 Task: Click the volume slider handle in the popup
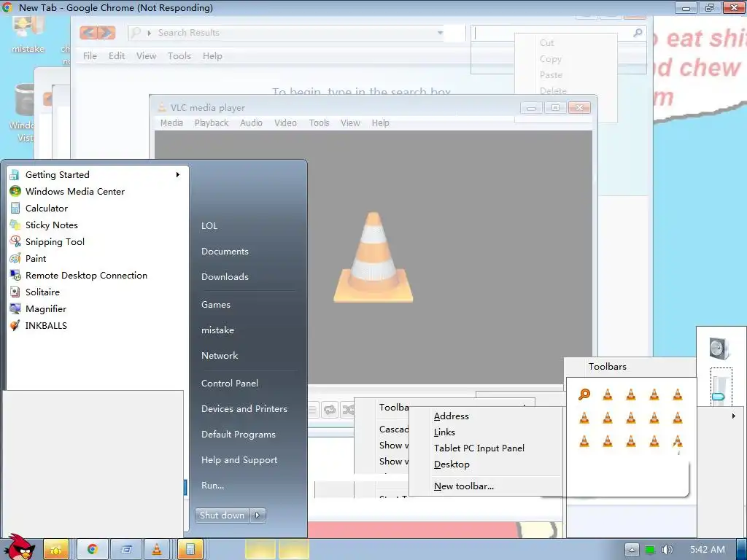coord(719,396)
